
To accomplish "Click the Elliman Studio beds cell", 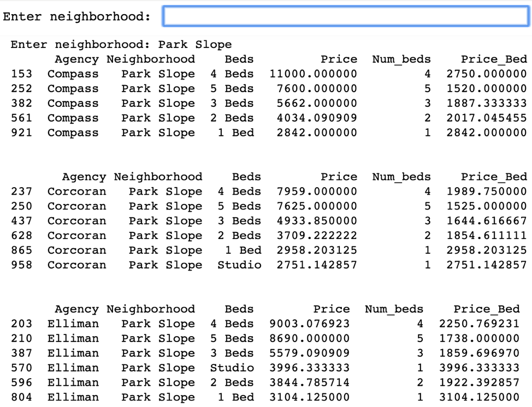I will click(x=232, y=369).
